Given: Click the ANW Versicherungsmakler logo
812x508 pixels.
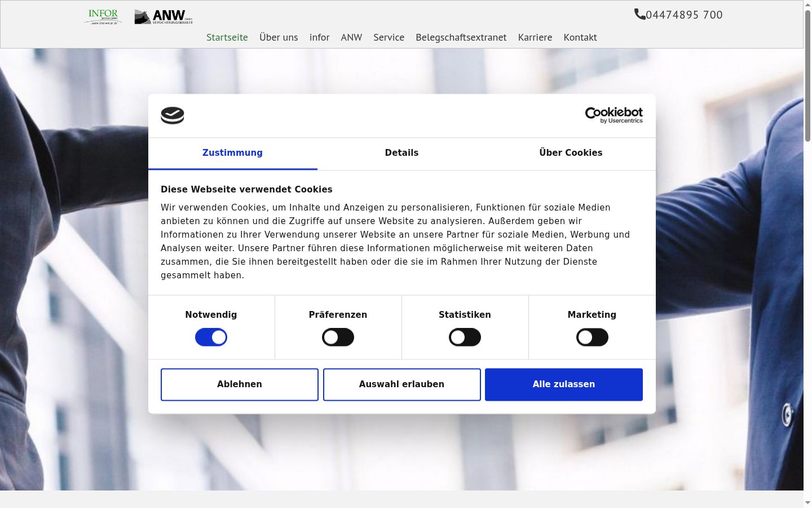Looking at the screenshot, I should [164, 17].
